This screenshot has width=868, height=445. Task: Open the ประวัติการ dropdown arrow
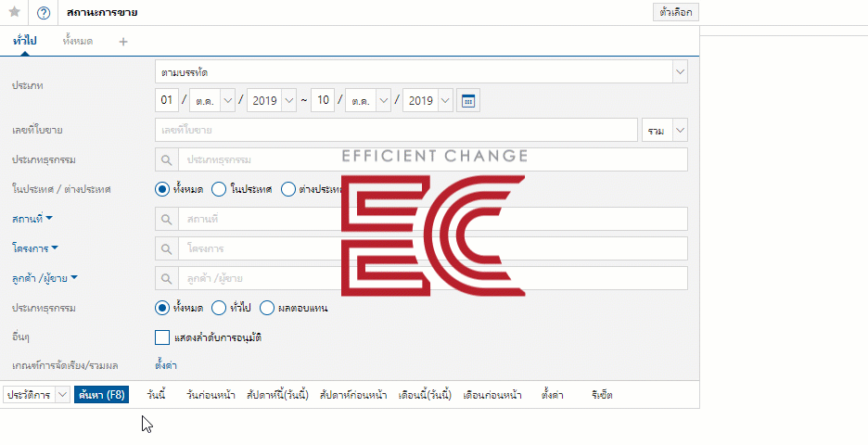coord(62,395)
